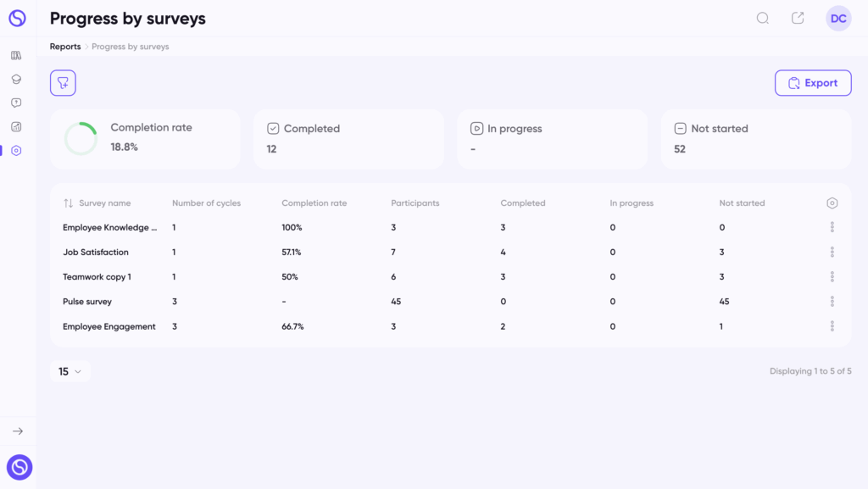Open the graduation cap learning icon
Screen dimensions: 868x489
coord(16,79)
